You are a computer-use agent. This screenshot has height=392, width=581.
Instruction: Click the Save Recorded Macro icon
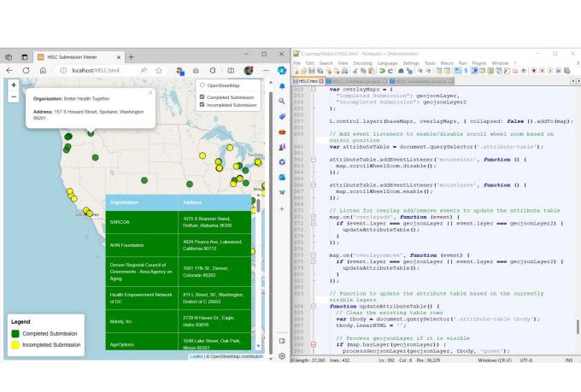566,70
